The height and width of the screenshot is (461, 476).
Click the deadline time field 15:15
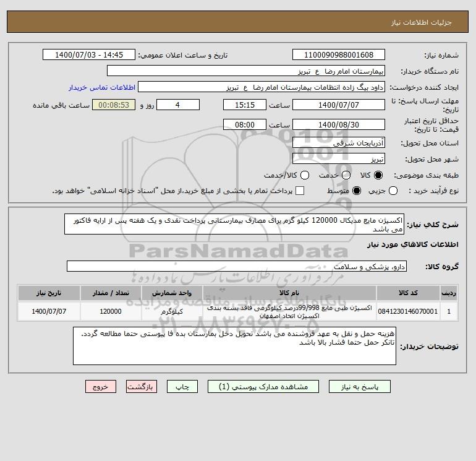[x=245, y=105]
